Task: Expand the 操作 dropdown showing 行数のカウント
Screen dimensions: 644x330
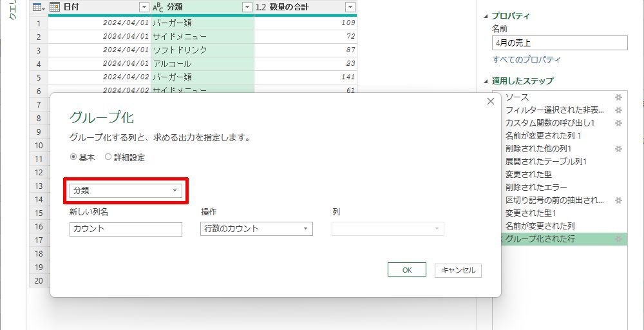Action: coord(256,229)
